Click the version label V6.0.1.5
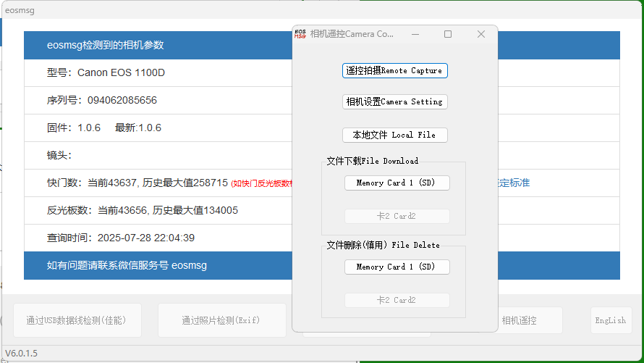 click(22, 354)
